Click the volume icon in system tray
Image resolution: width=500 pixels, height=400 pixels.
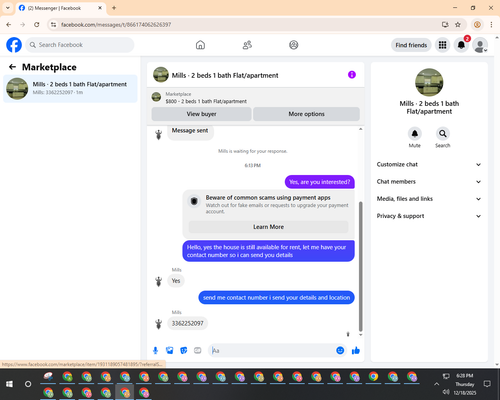446,392
